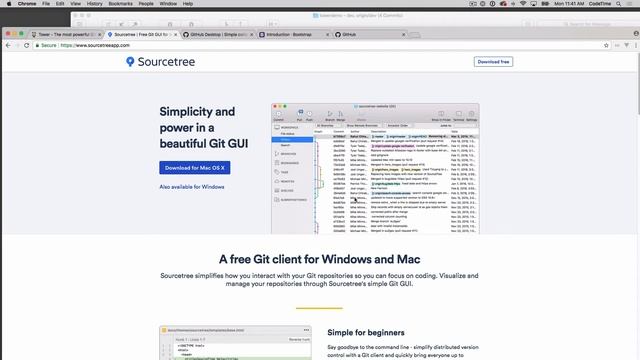Open the Apple menu
640x360 pixels.
tap(9, 4)
